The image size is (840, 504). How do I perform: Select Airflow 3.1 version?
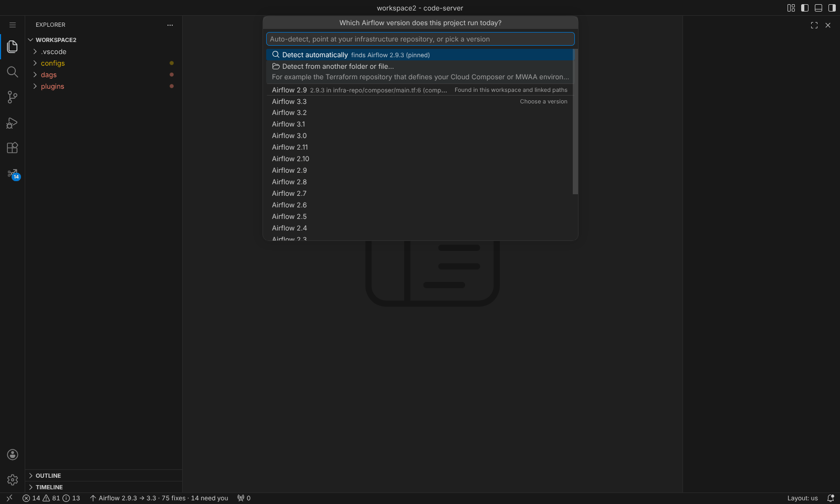point(419,124)
